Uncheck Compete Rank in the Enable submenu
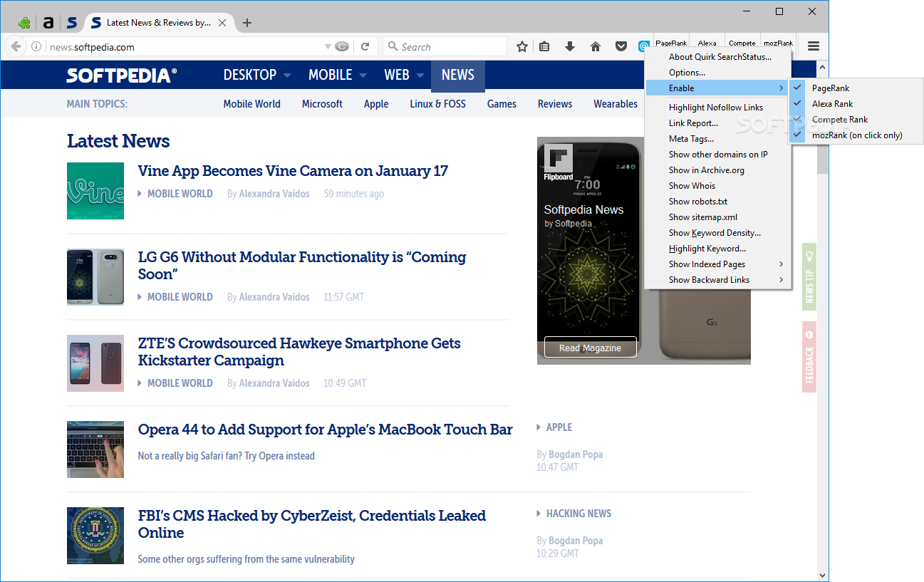This screenshot has height=582, width=924. click(856, 120)
